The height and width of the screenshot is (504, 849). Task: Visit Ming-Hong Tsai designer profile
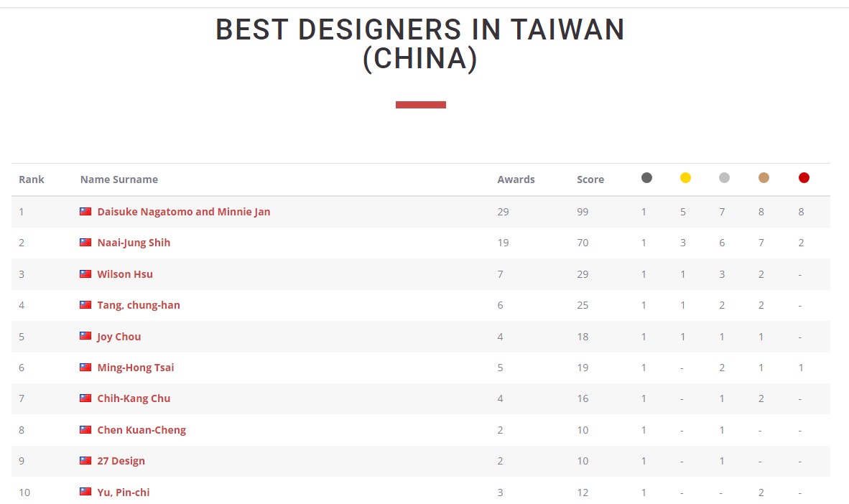coord(136,368)
